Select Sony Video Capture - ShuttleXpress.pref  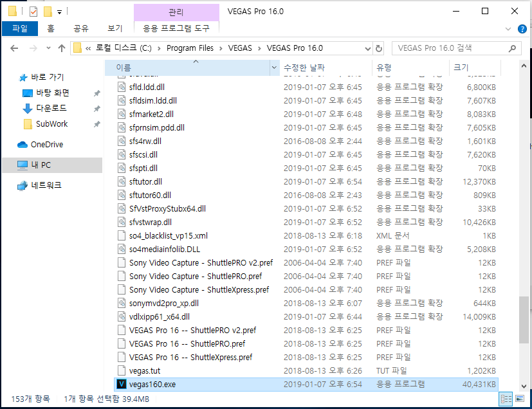[307, 290]
